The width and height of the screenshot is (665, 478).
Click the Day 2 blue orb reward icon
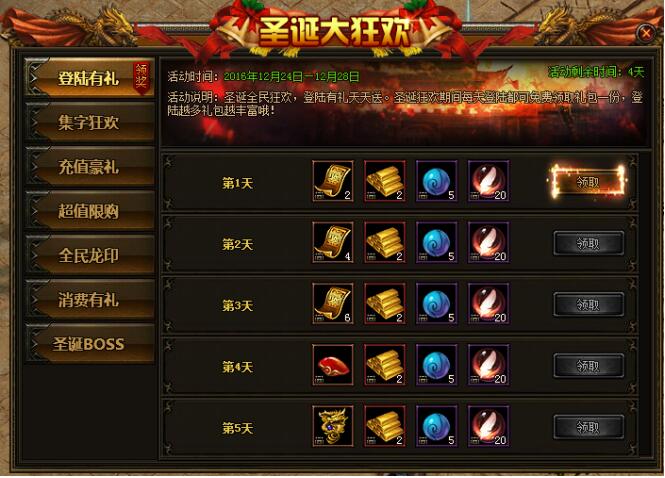pos(436,242)
